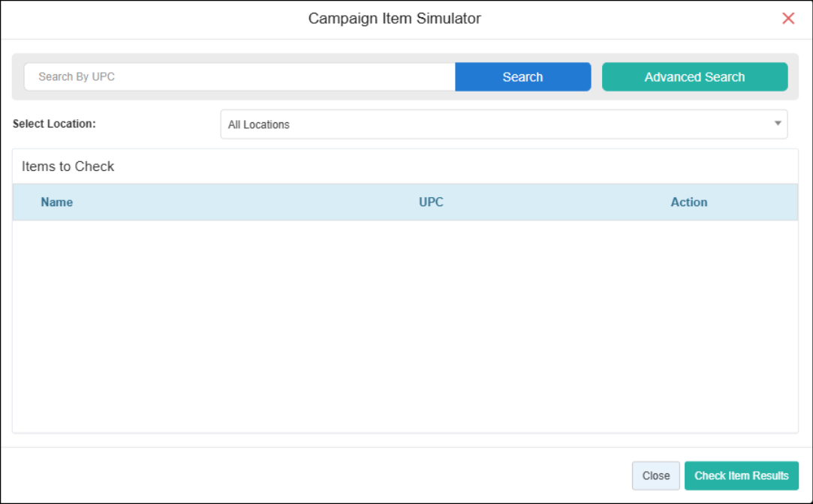Click the "All Locations" selected value text

coord(259,124)
